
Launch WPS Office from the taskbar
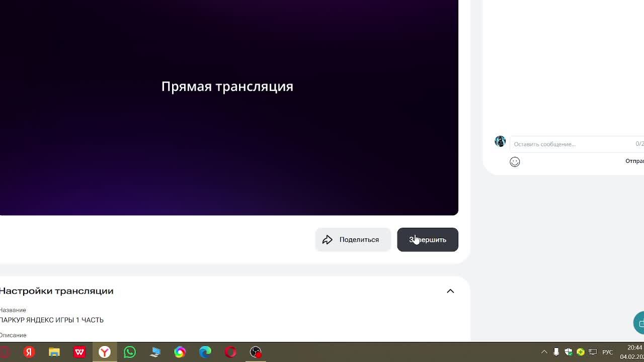pyautogui.click(x=79, y=352)
